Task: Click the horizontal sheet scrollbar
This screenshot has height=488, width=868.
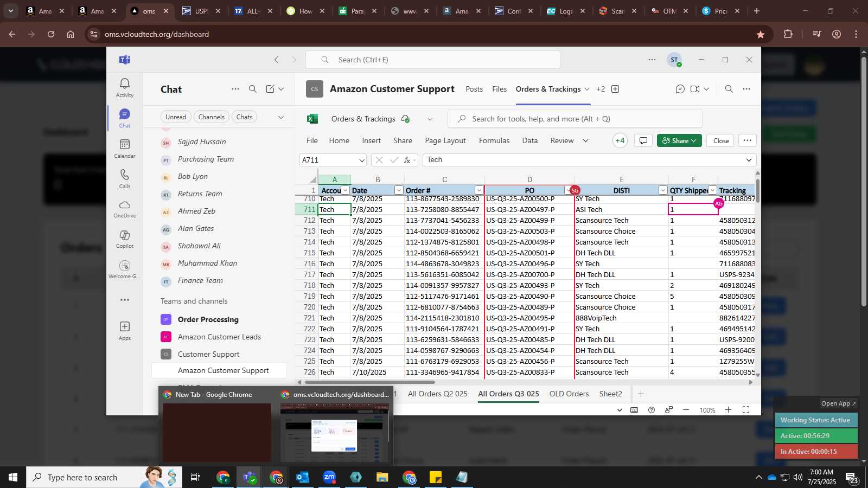Action: click(x=370, y=382)
